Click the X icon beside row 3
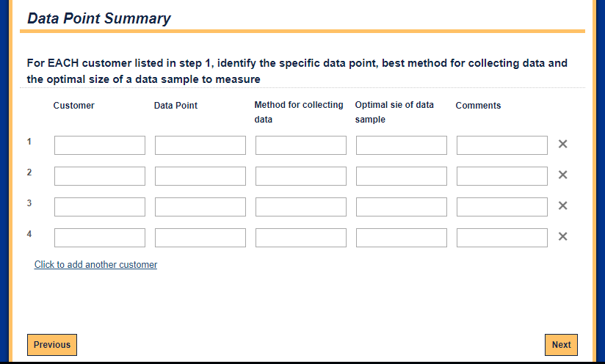The width and height of the screenshot is (605, 364). pos(562,205)
